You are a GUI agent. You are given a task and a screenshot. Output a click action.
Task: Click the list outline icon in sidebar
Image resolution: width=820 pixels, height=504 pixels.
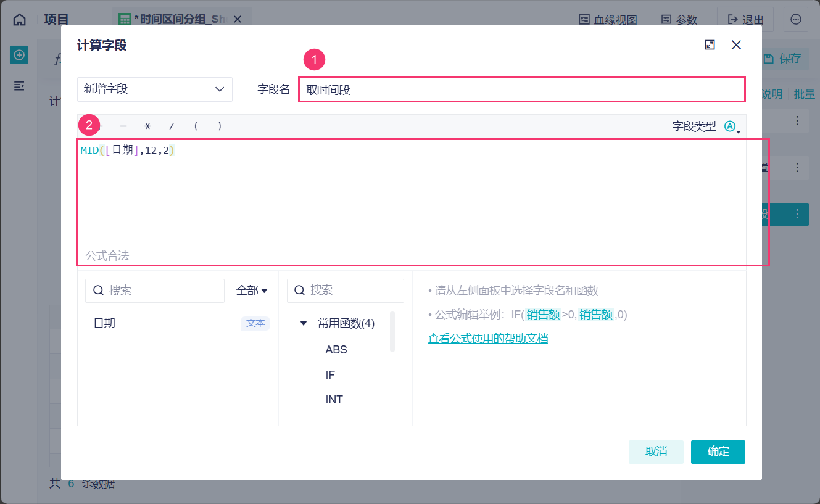[x=19, y=86]
